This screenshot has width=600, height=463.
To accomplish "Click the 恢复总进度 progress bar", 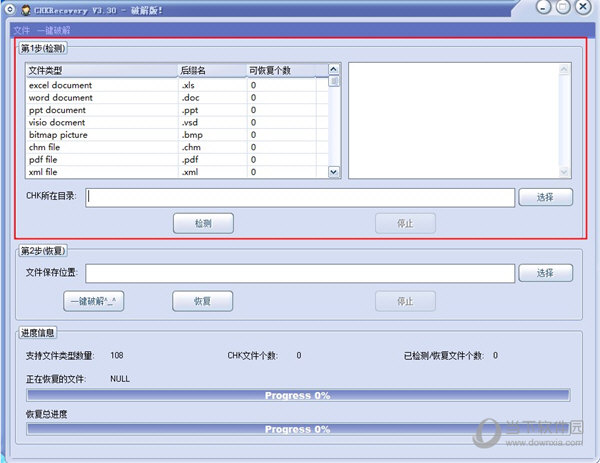I will tap(298, 429).
